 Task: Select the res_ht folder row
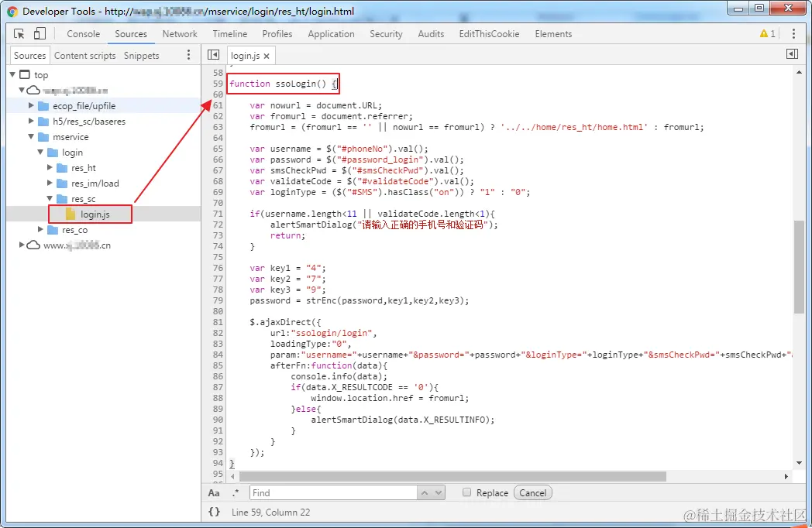[104, 168]
